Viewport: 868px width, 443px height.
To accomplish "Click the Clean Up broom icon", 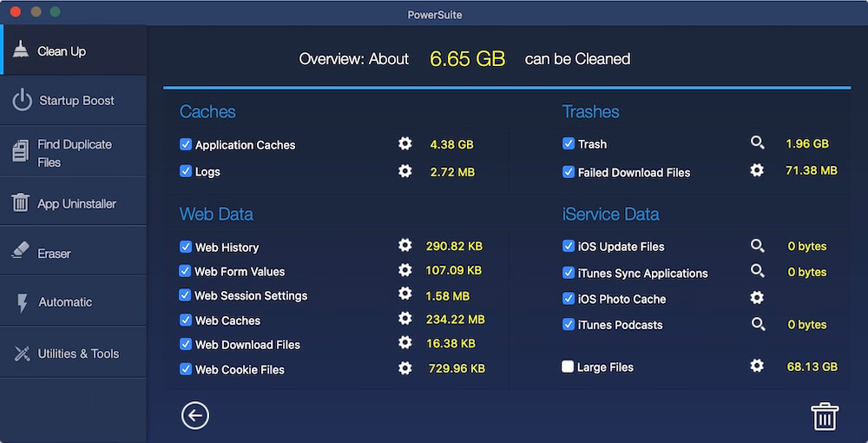I will 21,50.
